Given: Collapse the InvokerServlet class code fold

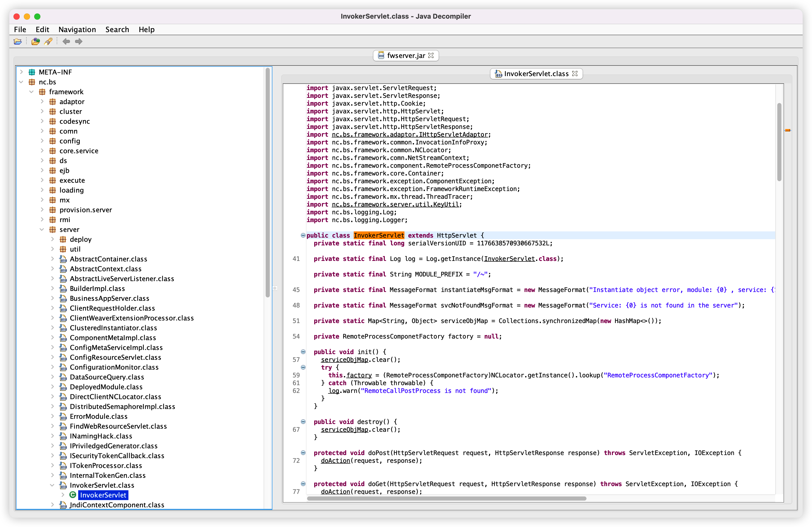Looking at the screenshot, I should (303, 235).
